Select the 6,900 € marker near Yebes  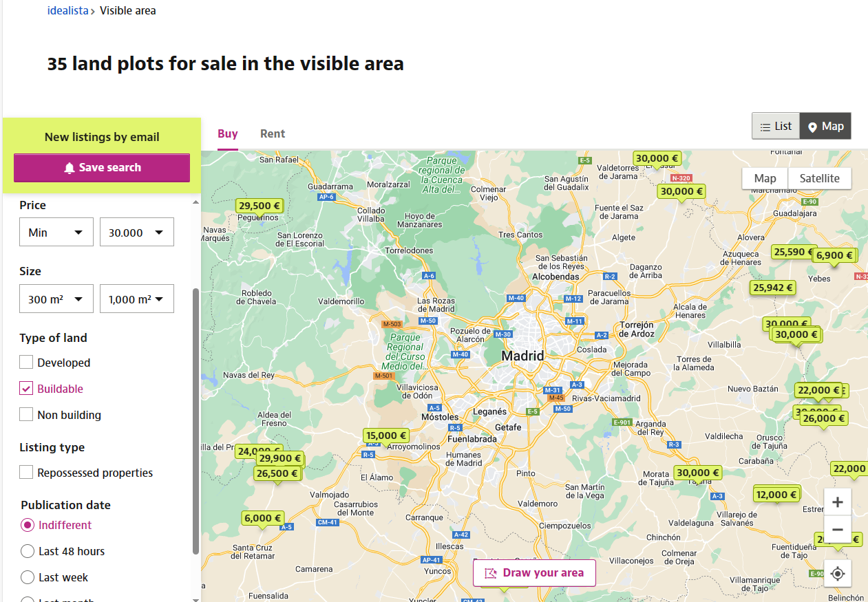[834, 255]
